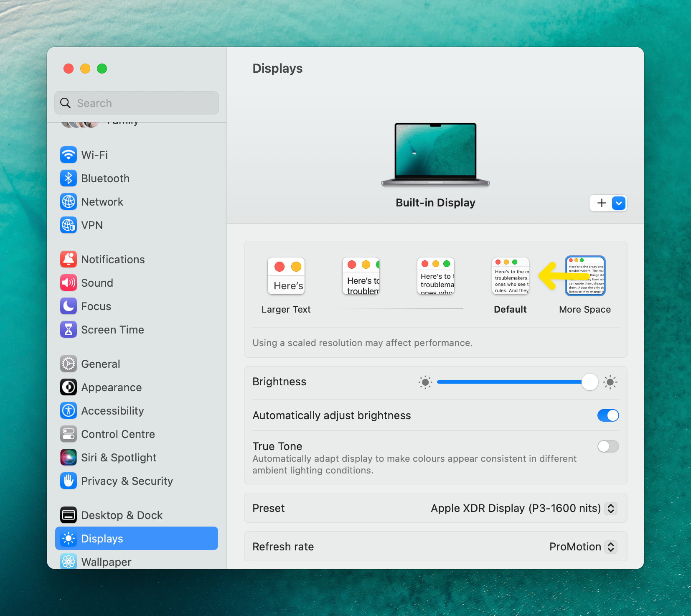Switch to Desktop & Dock settings
The image size is (691, 616).
point(122,515)
